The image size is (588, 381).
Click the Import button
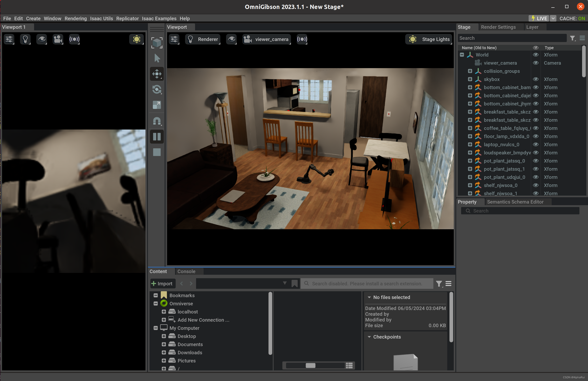click(x=163, y=284)
